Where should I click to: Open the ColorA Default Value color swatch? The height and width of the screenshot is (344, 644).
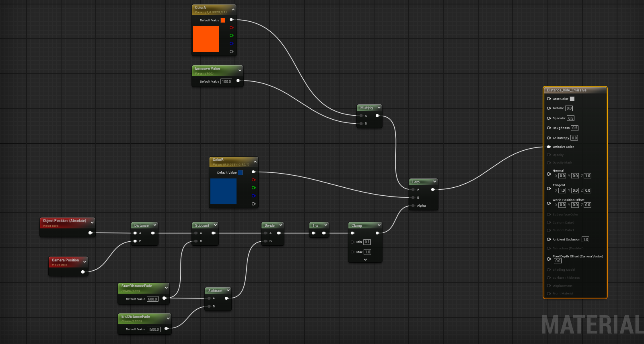(x=223, y=20)
